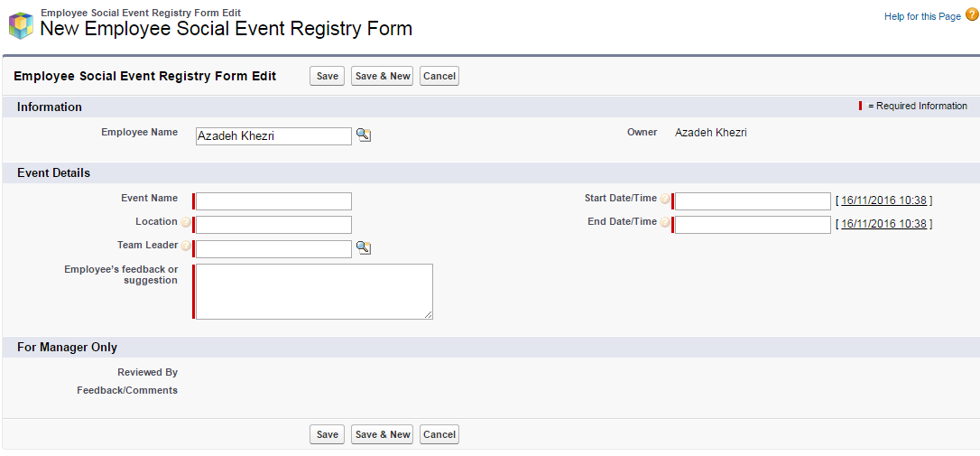Open the Help for this Page link
The height and width of the screenshot is (456, 980).
click(x=922, y=16)
